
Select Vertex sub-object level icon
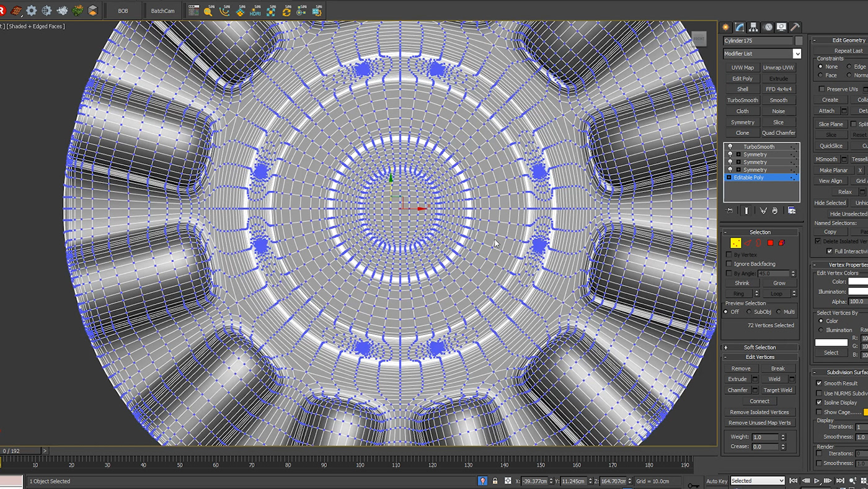[x=736, y=243]
